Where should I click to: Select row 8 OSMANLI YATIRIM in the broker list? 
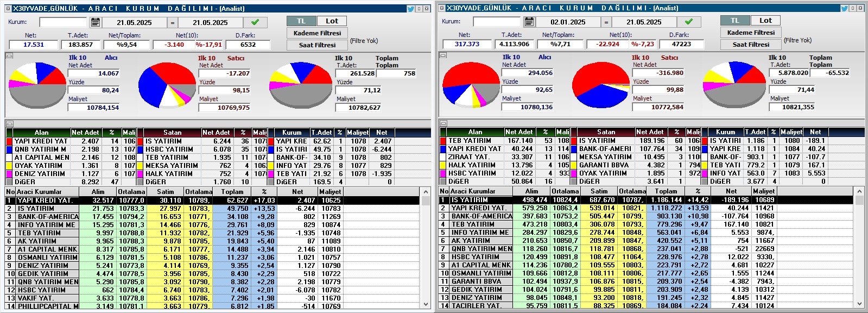point(212,258)
